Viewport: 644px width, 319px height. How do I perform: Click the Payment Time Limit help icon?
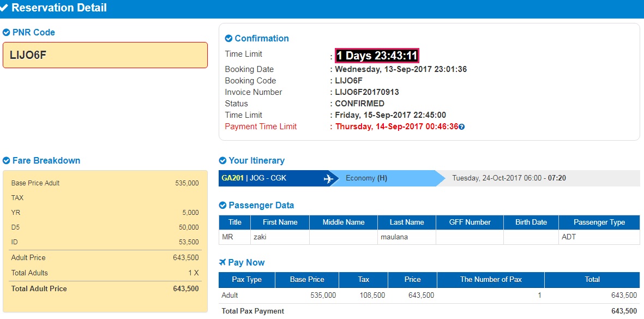pyautogui.click(x=462, y=127)
